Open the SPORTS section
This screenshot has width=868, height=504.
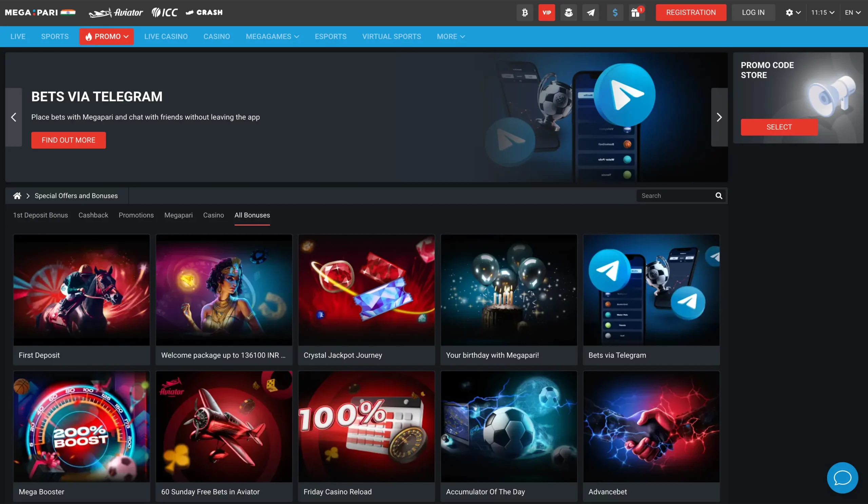coord(55,37)
